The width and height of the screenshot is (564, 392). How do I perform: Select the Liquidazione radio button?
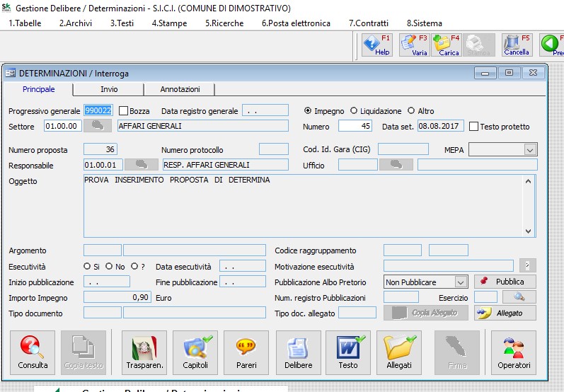(354, 111)
